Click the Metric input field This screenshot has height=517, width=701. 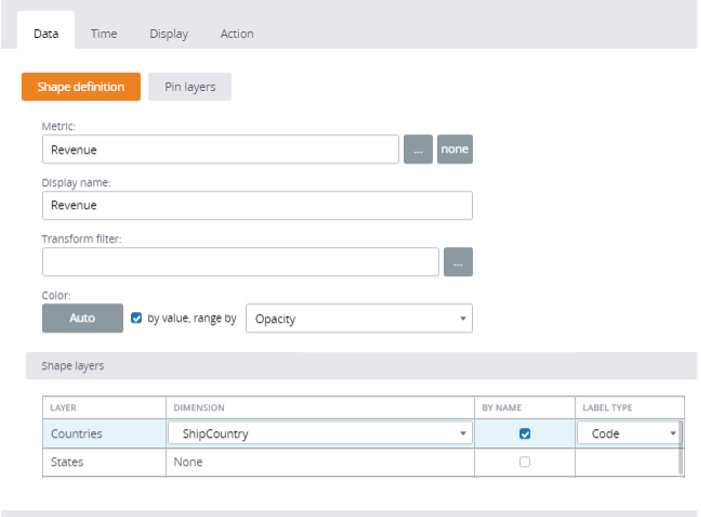tap(220, 149)
